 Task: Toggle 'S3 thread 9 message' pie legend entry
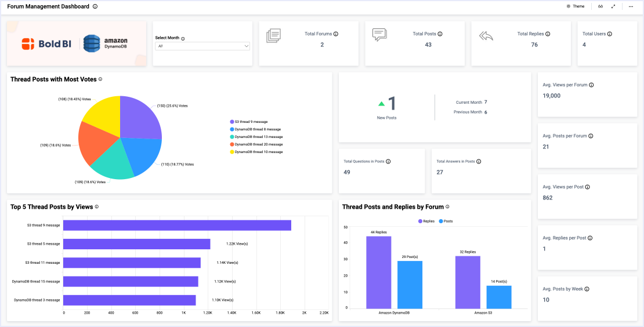point(251,122)
